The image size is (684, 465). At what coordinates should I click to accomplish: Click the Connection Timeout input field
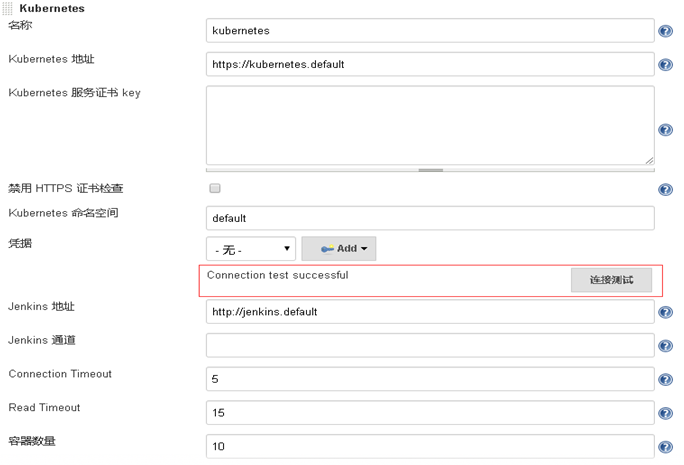(x=430, y=379)
